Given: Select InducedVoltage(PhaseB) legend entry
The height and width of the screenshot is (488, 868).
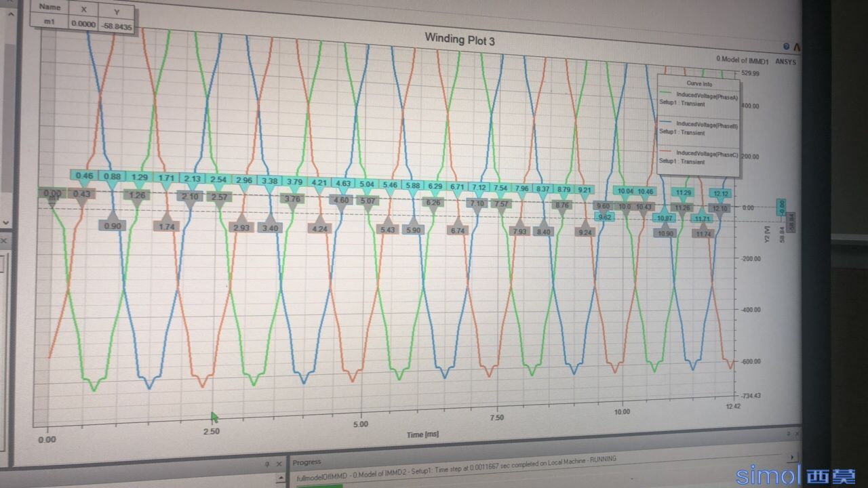Looking at the screenshot, I should (x=707, y=125).
